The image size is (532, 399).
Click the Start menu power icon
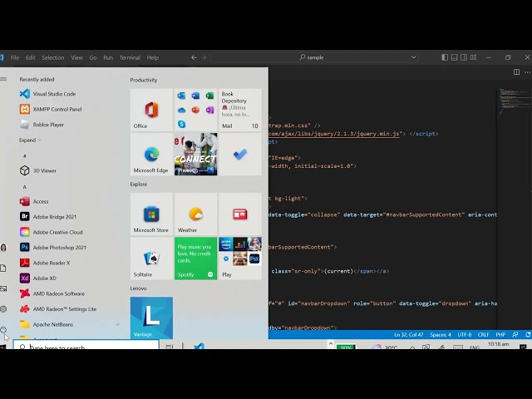point(3,329)
